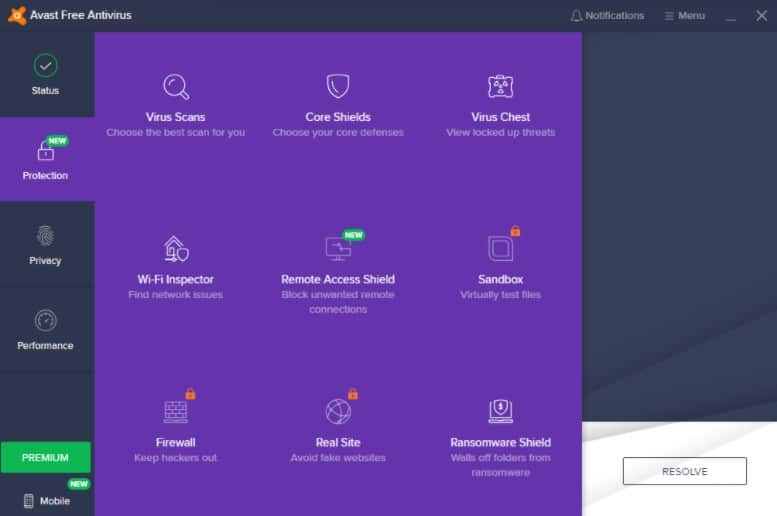777x516 pixels.
Task: Click 'View locked up threats' text
Action: pyautogui.click(x=500, y=132)
